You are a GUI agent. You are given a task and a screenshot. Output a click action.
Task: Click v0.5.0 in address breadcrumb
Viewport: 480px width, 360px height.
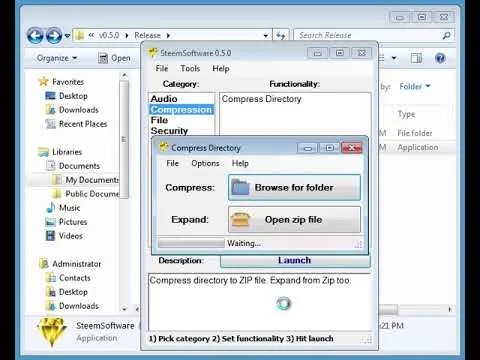point(109,35)
